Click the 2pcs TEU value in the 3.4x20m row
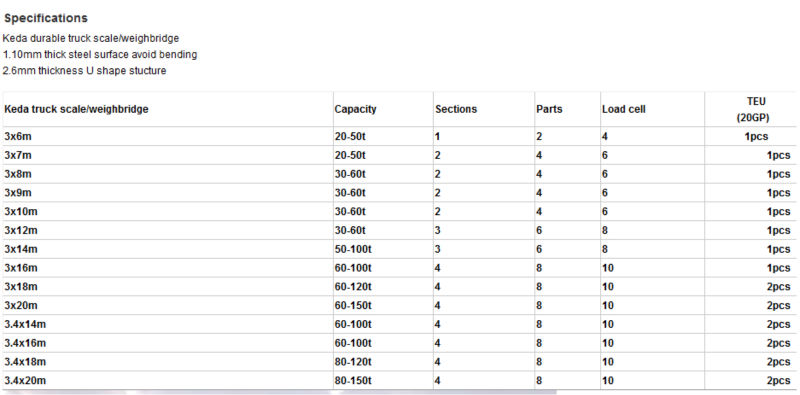The image size is (800, 395). coord(779,381)
